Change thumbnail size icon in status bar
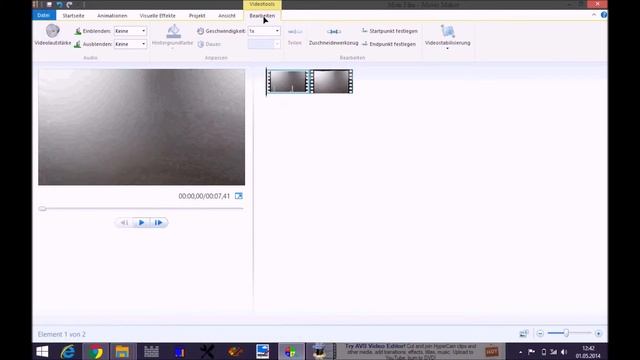The image size is (640, 360). pyautogui.click(x=524, y=333)
